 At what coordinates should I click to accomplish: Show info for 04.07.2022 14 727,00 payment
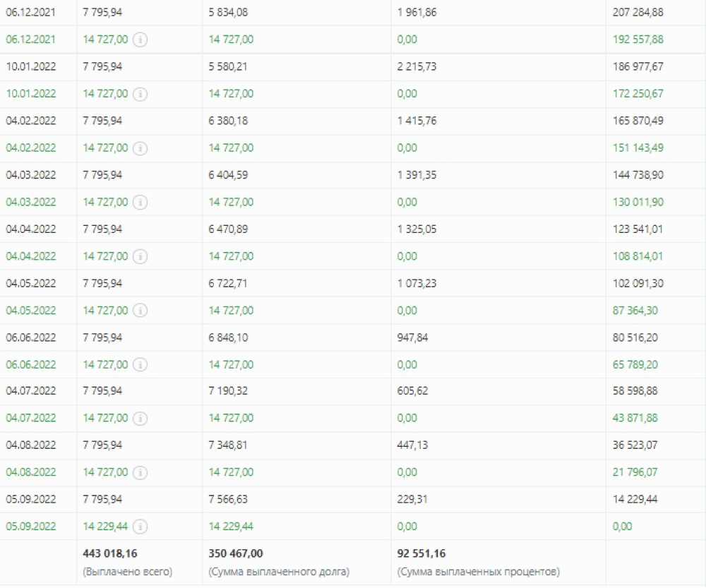(140, 419)
